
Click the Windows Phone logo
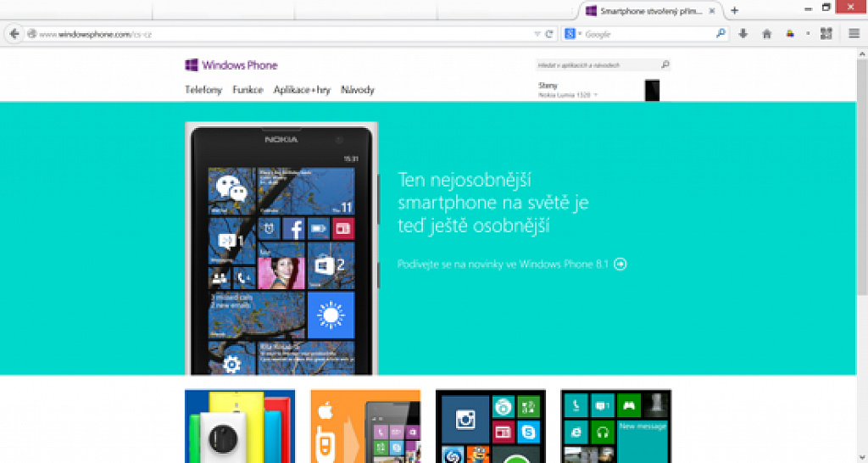point(231,65)
